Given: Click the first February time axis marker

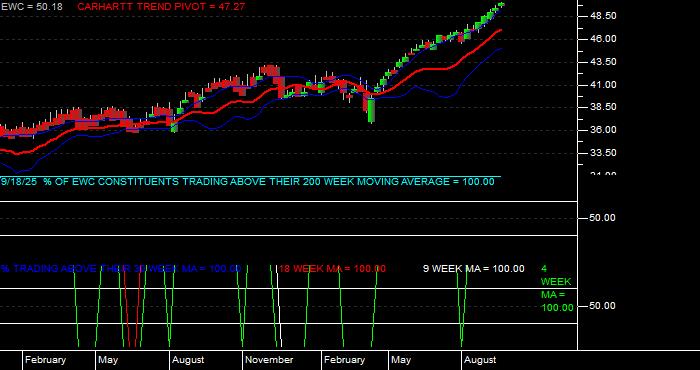Looking at the screenshot, I should tap(45, 360).
